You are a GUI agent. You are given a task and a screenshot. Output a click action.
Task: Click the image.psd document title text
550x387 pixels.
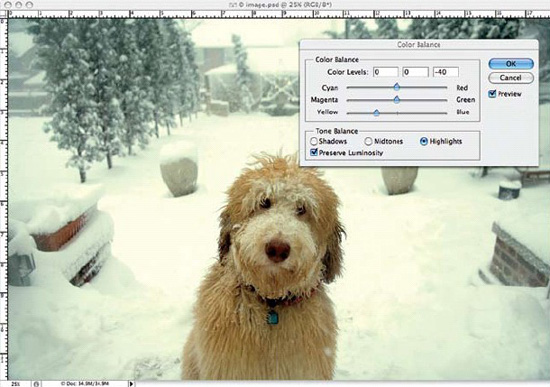[284, 5]
